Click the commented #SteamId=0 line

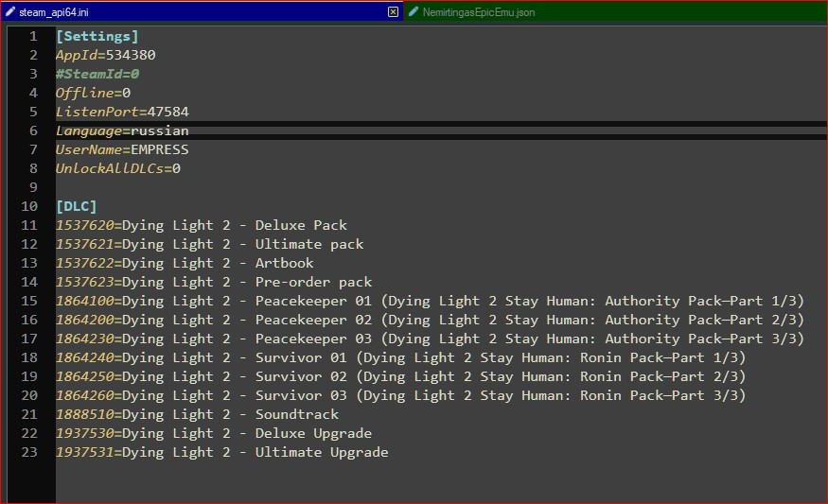pyautogui.click(x=97, y=74)
